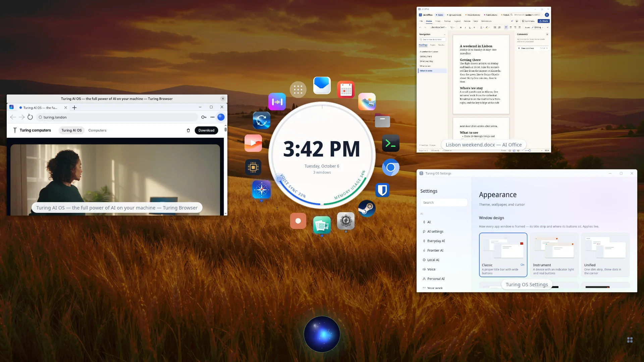
Task: Launch the blue ring browser icon in the dock
Action: [391, 167]
